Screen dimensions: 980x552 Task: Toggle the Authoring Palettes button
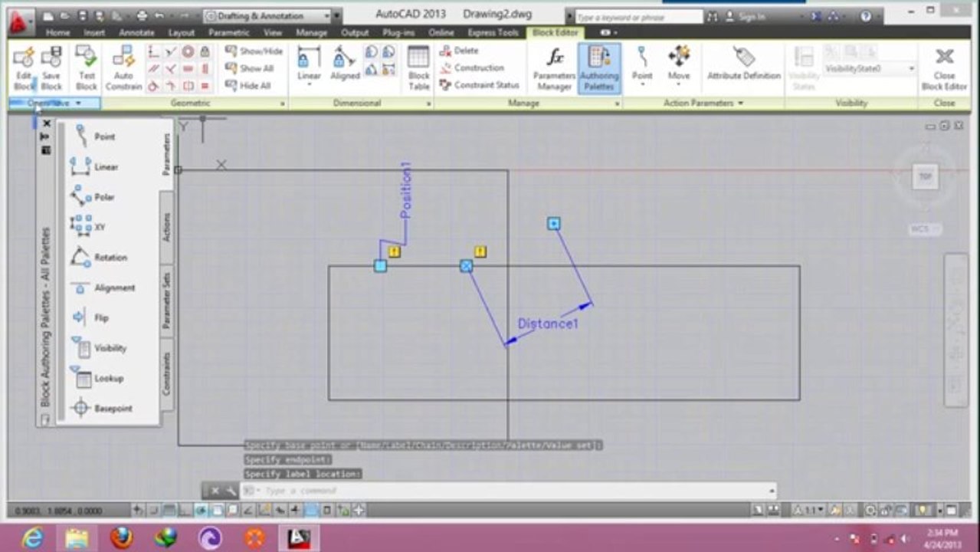coord(599,68)
